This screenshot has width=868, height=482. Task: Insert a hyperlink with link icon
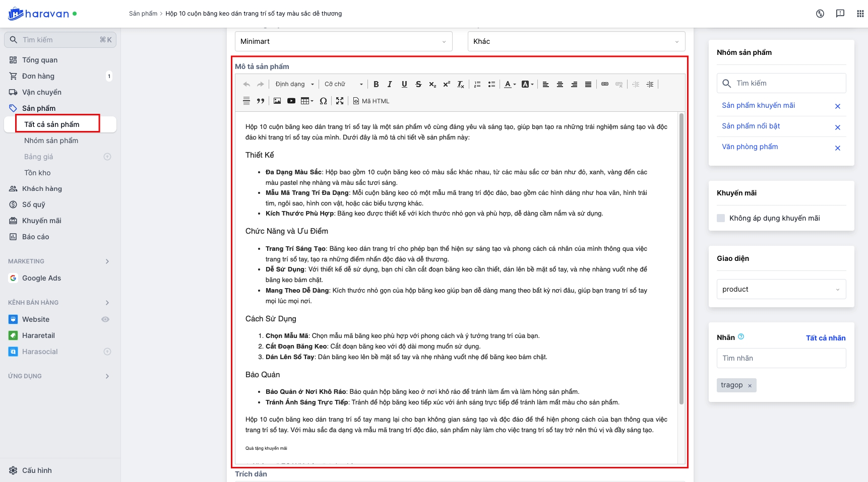tap(605, 84)
